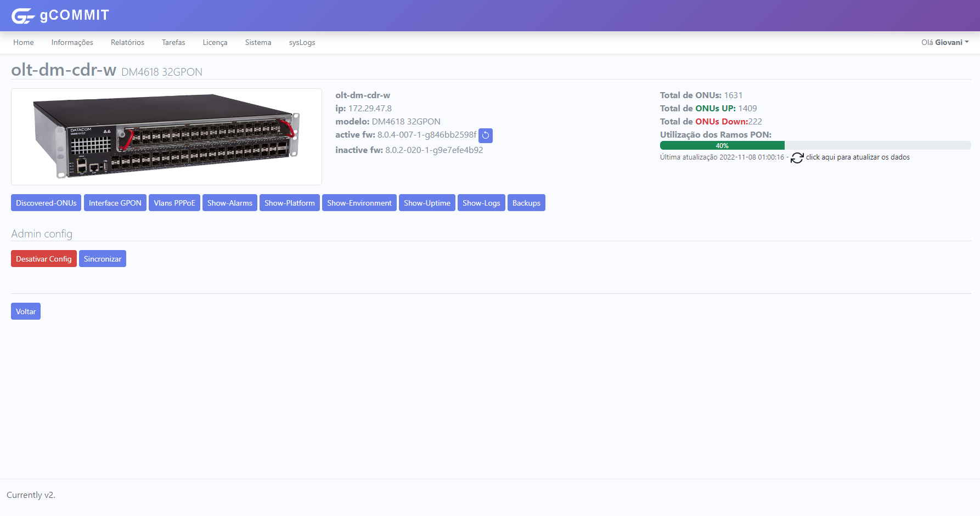Go to the Home menu item

(24, 42)
